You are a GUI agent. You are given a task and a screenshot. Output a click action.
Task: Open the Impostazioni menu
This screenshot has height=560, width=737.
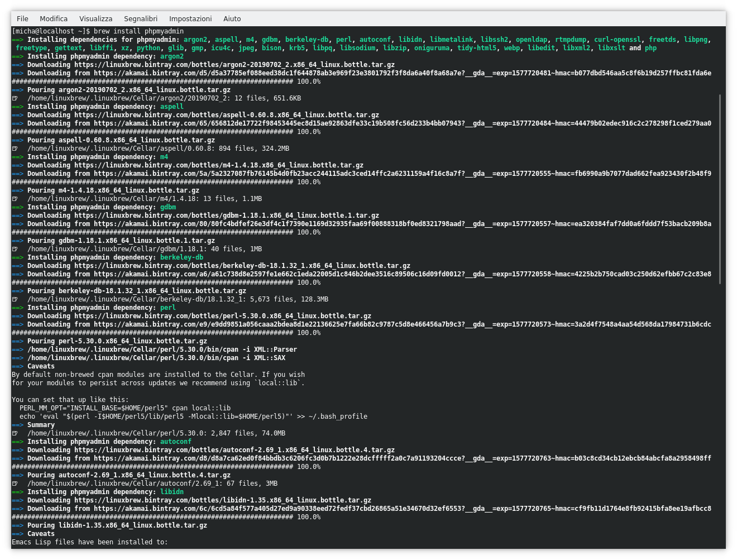point(190,18)
